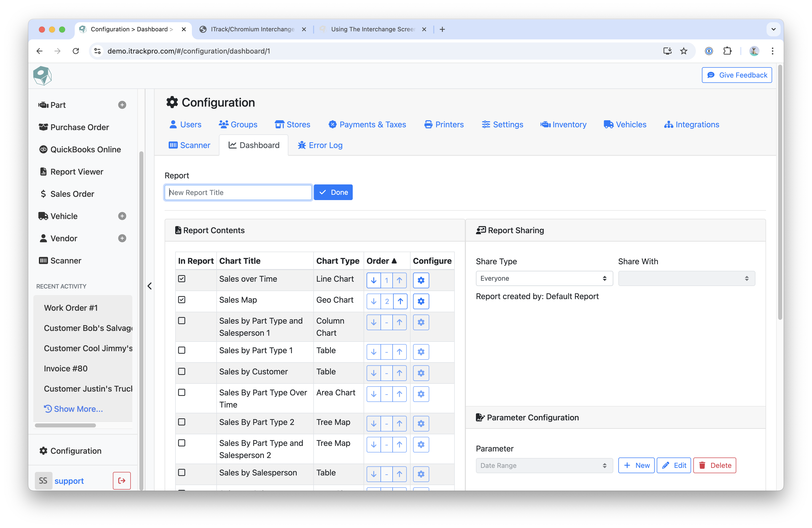Open the Payments & Taxes tab
Screen dimensions: 812x528
coord(367,125)
